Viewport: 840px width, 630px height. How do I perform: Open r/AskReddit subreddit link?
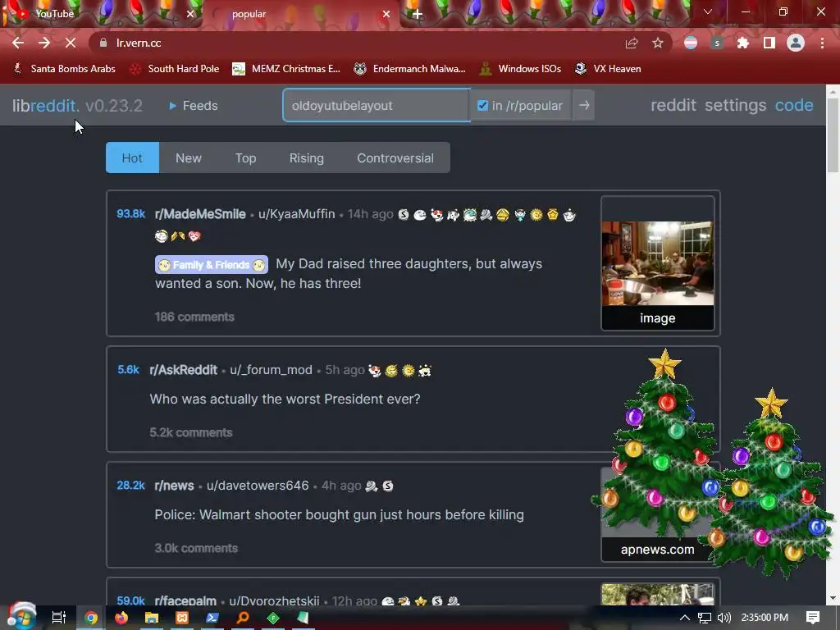tap(183, 370)
